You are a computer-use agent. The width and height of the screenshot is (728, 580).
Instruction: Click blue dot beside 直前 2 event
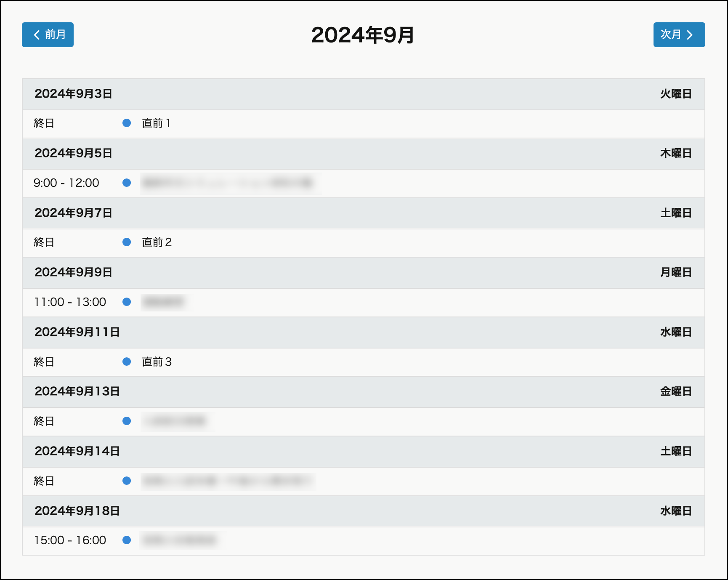click(127, 242)
